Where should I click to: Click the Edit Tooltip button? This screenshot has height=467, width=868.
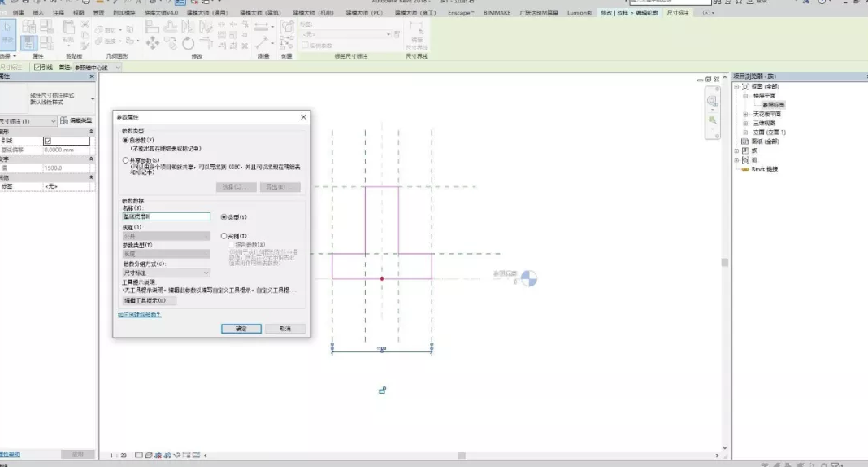point(149,301)
